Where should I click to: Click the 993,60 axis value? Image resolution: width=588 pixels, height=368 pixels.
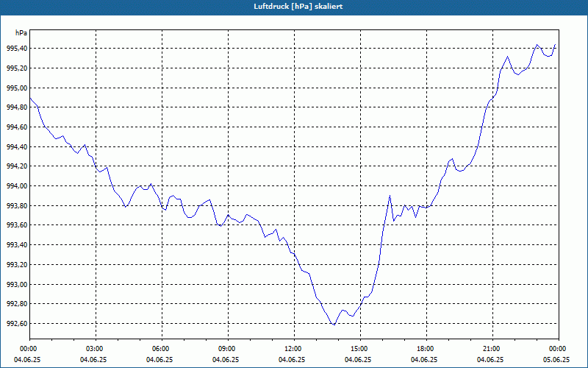[17, 225]
